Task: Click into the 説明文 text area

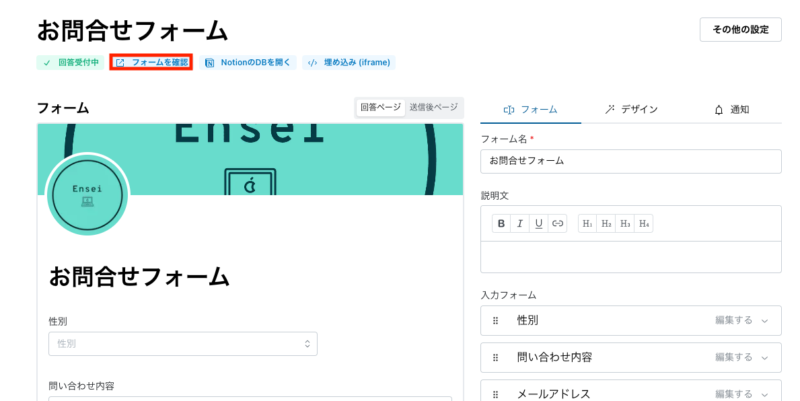Action: tap(631, 257)
